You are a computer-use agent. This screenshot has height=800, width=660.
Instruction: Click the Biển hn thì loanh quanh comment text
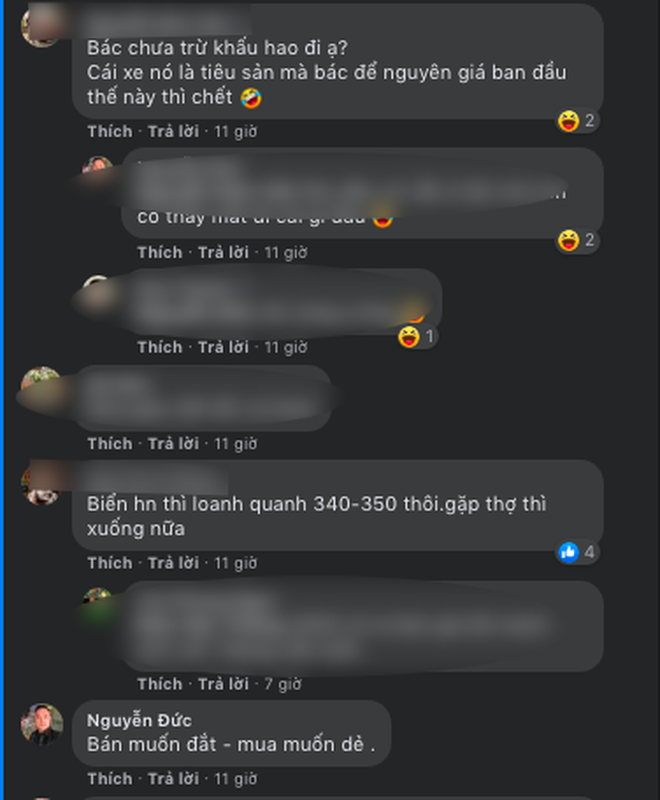(x=316, y=516)
